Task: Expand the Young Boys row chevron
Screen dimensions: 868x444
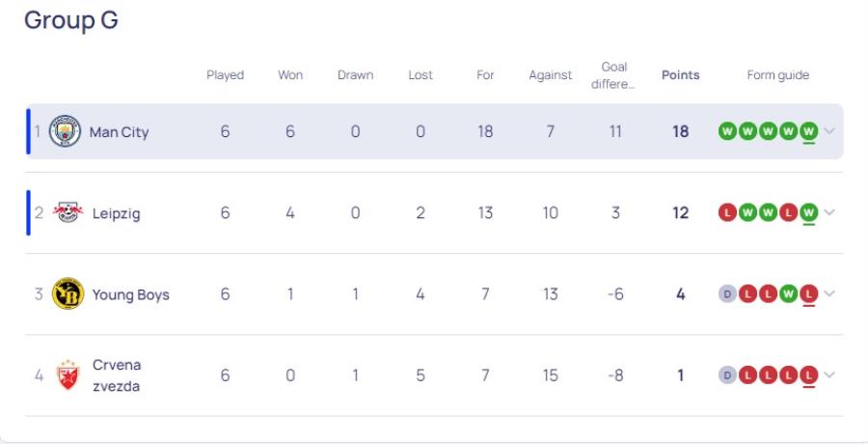Action: (829, 293)
